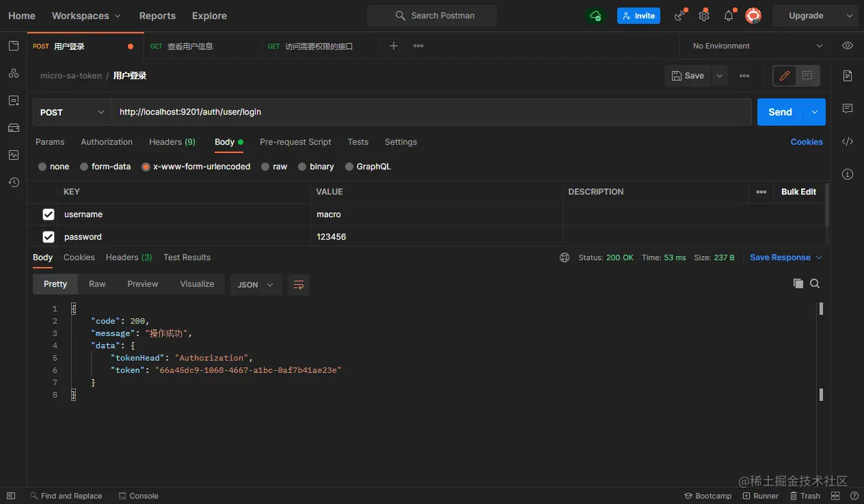Open the two-pane layout icon in status bar
The image size is (864, 504).
pos(835,496)
